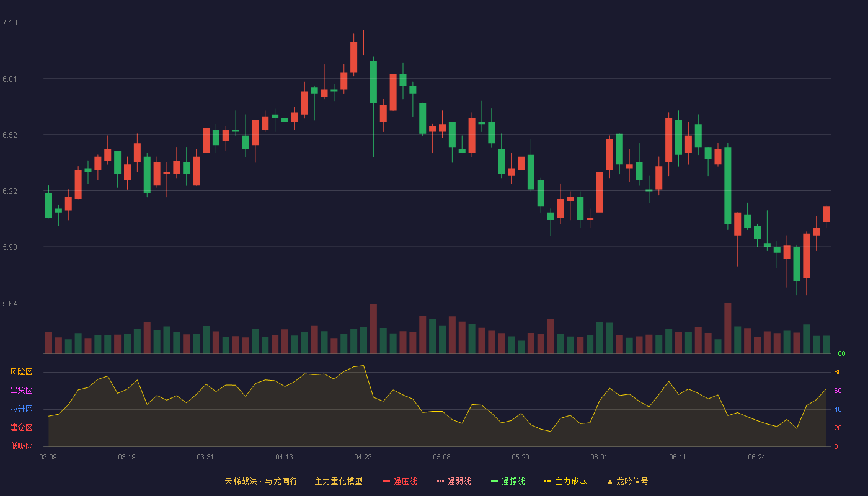Click the 风险区 zone label
This screenshot has width=868, height=496.
click(21, 372)
